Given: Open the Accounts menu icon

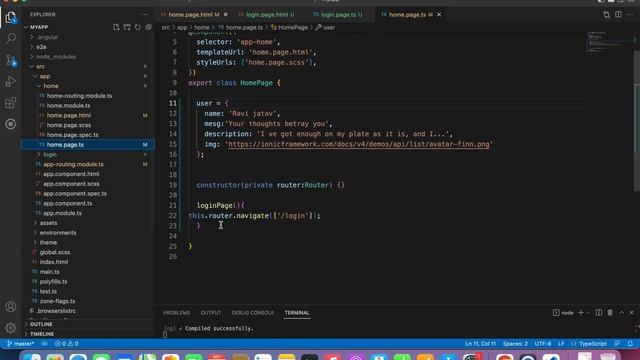Looking at the screenshot, I should (x=11, y=307).
